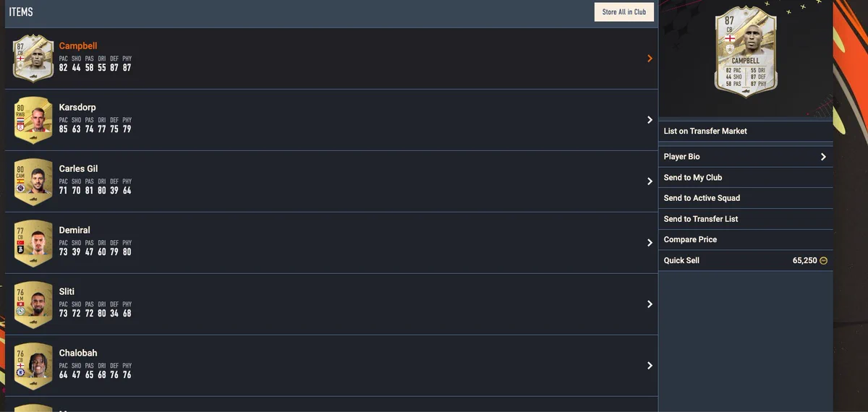Screen dimensions: 868x412
Task: Select Karsdorp's gold card thumbnail
Action: pyautogui.click(x=33, y=120)
